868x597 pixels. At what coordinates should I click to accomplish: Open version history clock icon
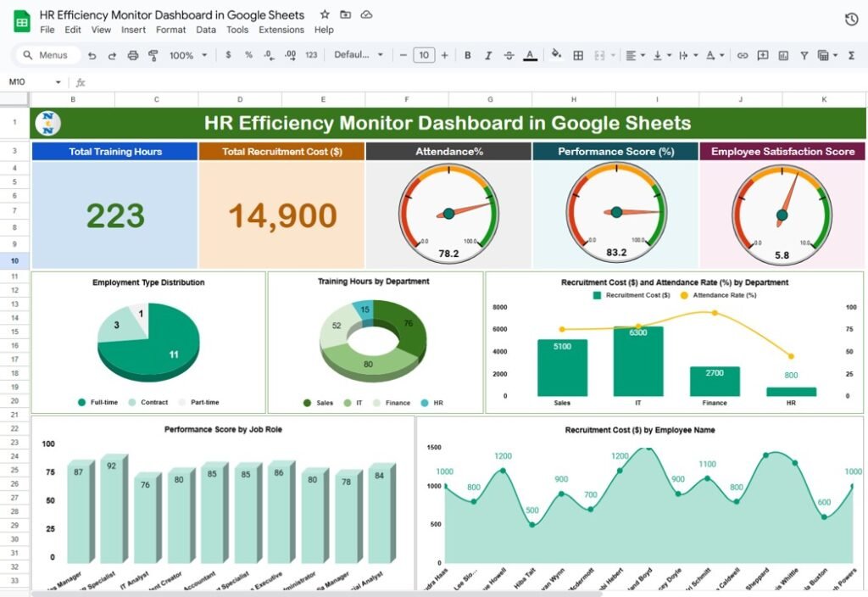[x=851, y=20]
